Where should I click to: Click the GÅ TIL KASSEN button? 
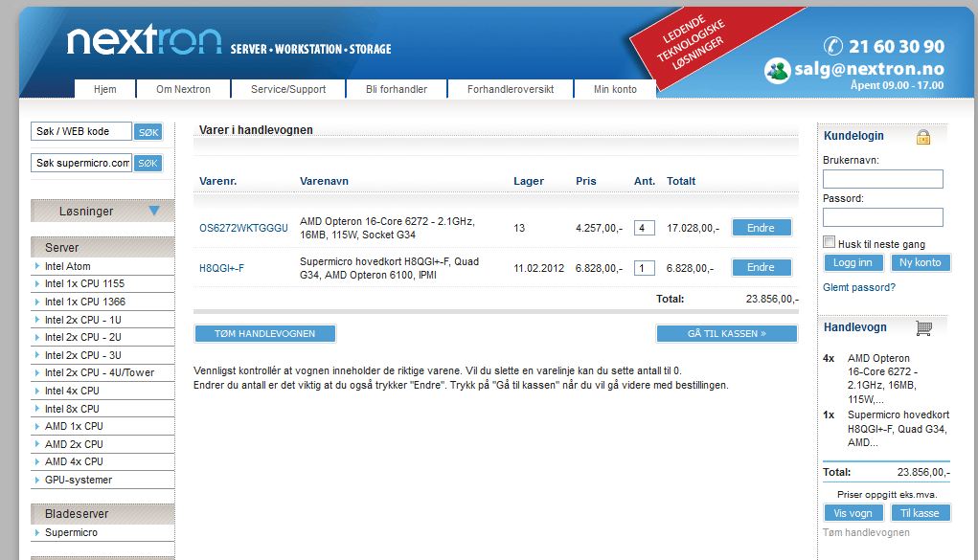pos(727,334)
